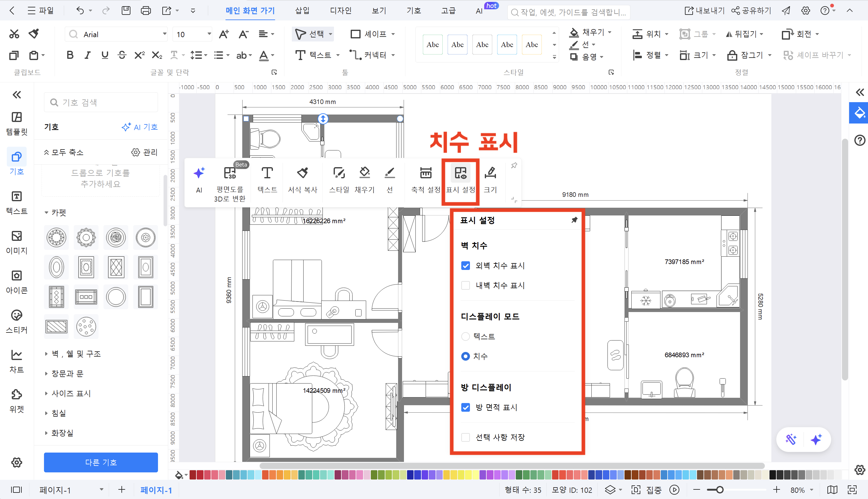Apply bold formatting from the ribbon
Image resolution: width=868 pixels, height=499 pixels.
[x=70, y=55]
